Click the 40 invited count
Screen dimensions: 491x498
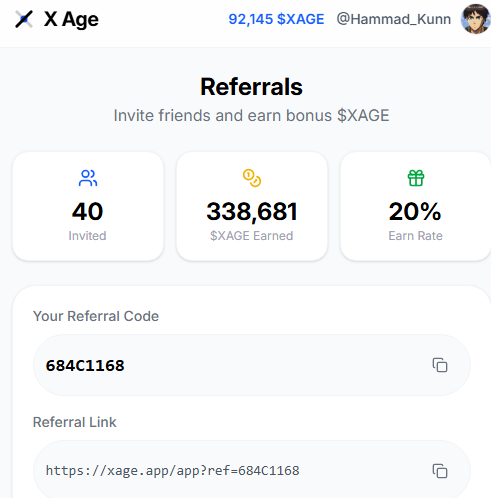click(88, 211)
